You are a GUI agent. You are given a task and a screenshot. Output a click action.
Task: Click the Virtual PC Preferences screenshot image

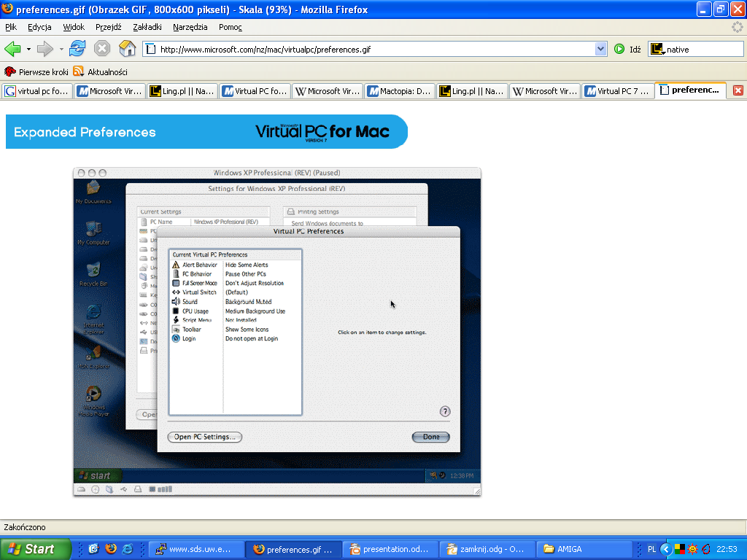pos(276,332)
